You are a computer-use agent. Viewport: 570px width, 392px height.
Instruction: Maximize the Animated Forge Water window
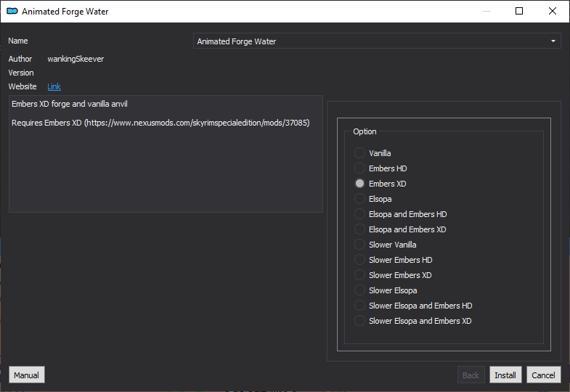519,12
